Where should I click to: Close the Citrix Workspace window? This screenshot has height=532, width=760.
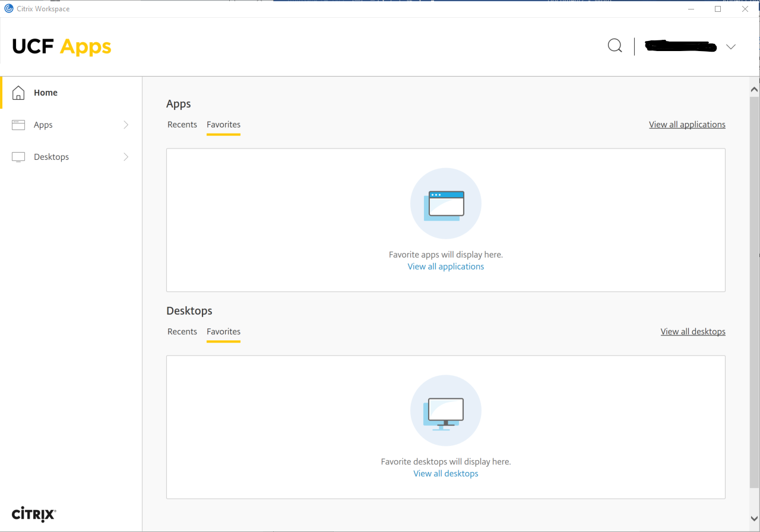pos(745,9)
